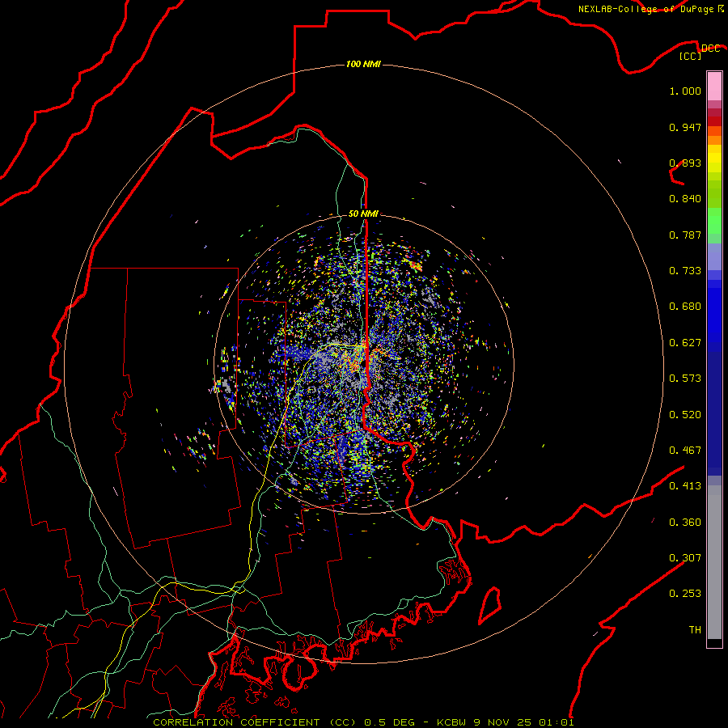Click the 100 NMI range ring label
This screenshot has height=728, width=728.
point(363,64)
